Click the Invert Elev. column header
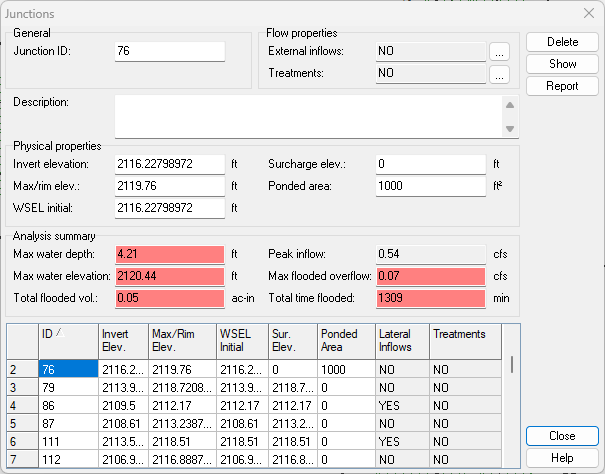Image resolution: width=605 pixels, height=474 pixels. coord(123,342)
